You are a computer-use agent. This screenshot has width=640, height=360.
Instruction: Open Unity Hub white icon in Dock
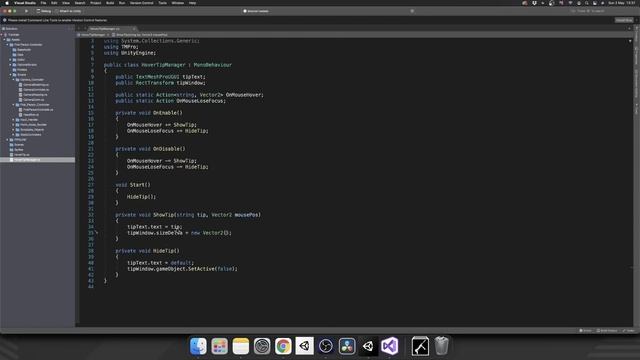[304, 346]
